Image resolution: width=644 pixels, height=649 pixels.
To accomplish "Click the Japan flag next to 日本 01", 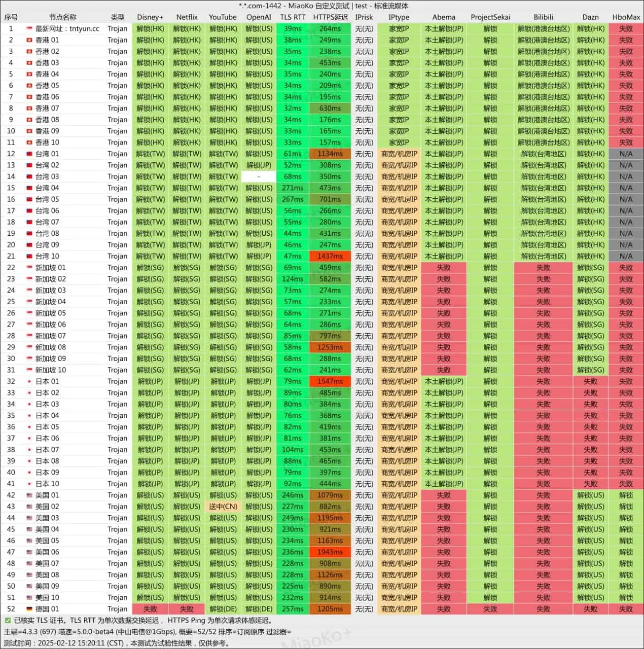I will pos(29,381).
